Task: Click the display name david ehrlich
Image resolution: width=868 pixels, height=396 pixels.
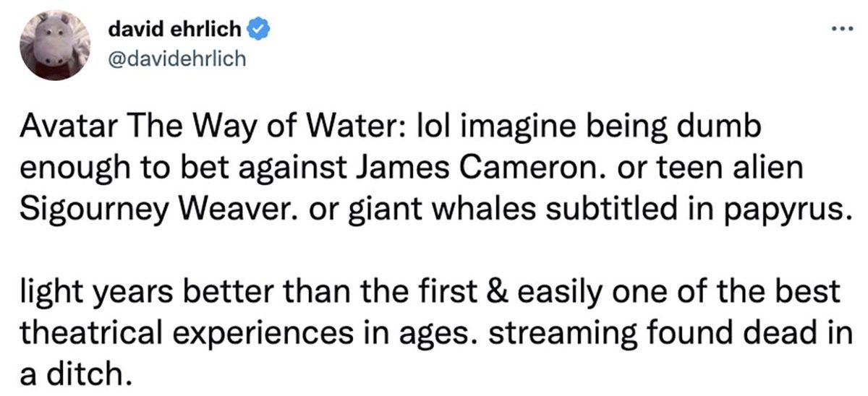Action: 176,30
